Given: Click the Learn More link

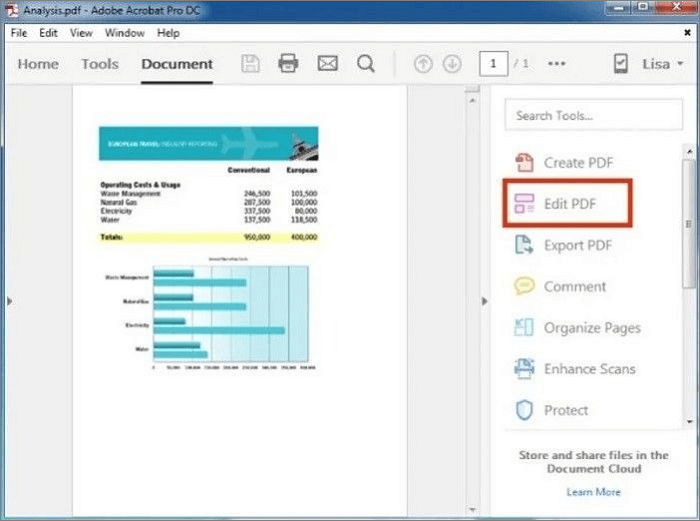Looking at the screenshot, I should click(x=594, y=492).
